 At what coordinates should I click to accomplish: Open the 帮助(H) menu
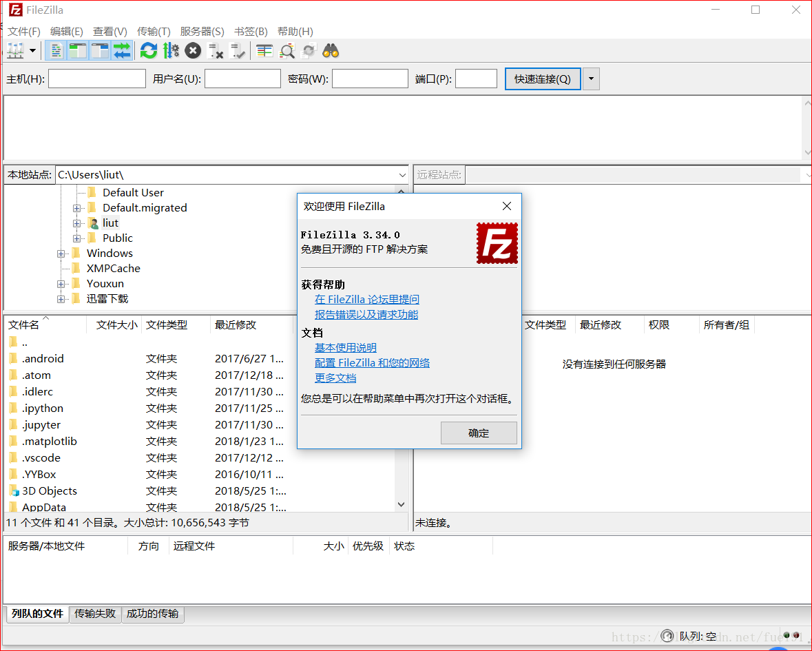click(x=295, y=32)
